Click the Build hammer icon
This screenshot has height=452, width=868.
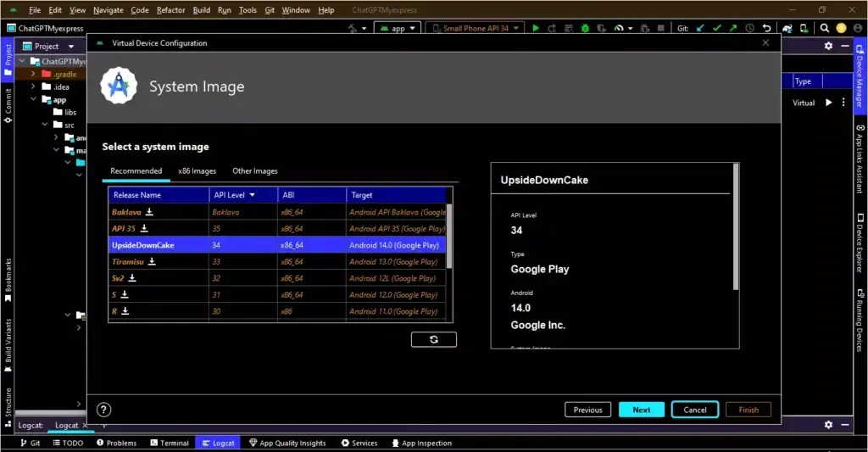[x=353, y=28]
